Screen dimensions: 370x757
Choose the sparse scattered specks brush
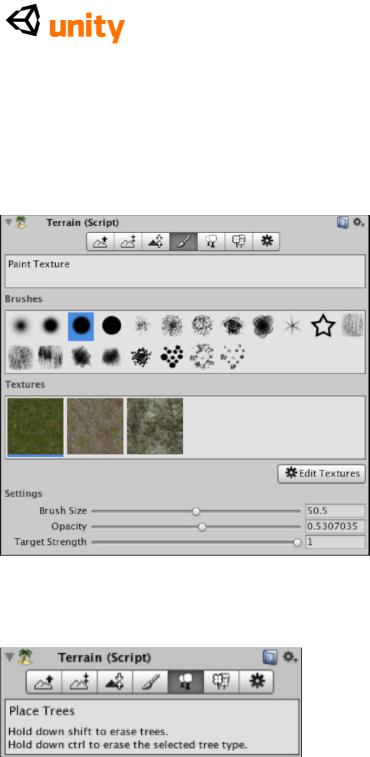pos(232,357)
